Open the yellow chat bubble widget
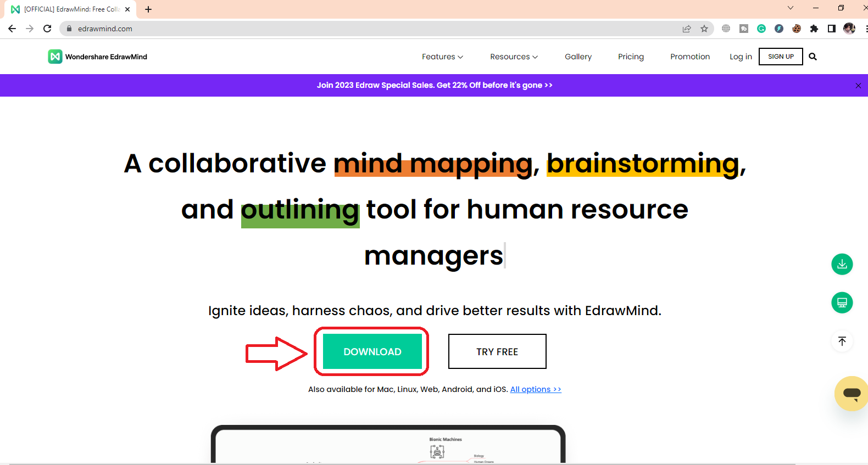The height and width of the screenshot is (465, 868). (x=852, y=393)
